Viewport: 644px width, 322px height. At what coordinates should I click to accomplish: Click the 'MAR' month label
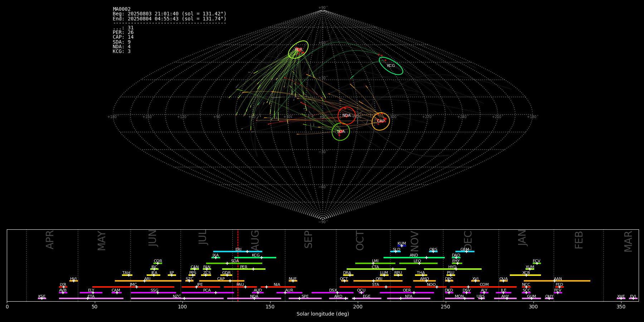[628, 241]
